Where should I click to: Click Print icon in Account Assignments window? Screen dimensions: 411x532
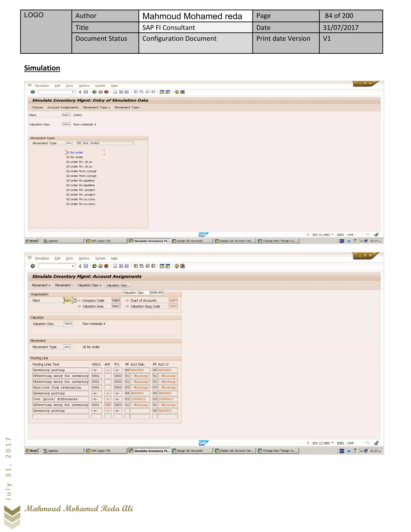tap(115, 266)
